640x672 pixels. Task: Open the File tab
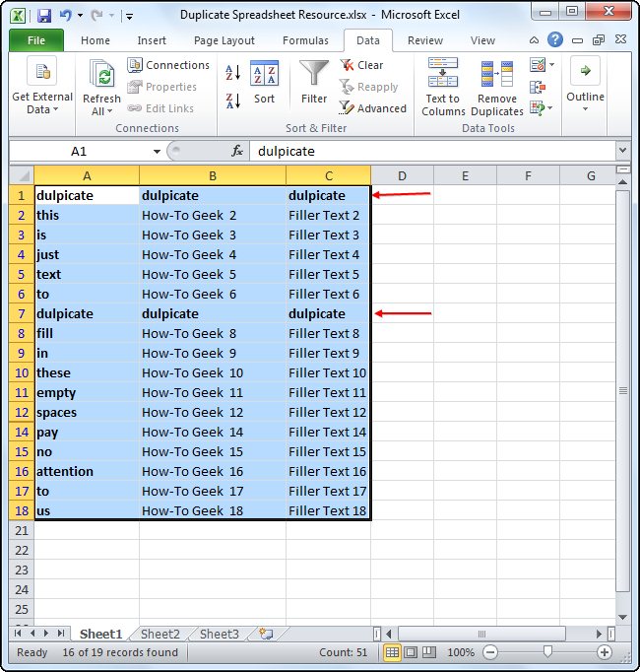pyautogui.click(x=36, y=40)
